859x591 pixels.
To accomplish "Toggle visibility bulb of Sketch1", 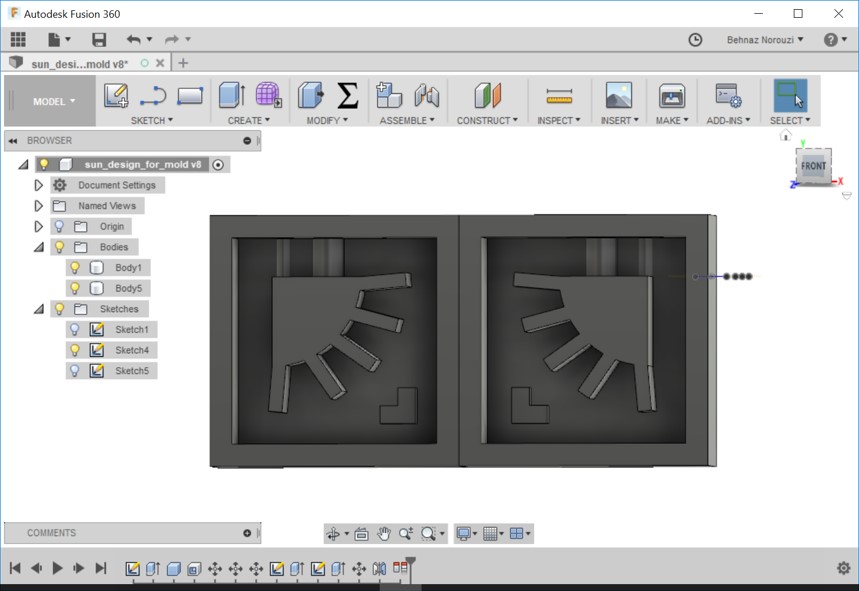I will point(75,329).
